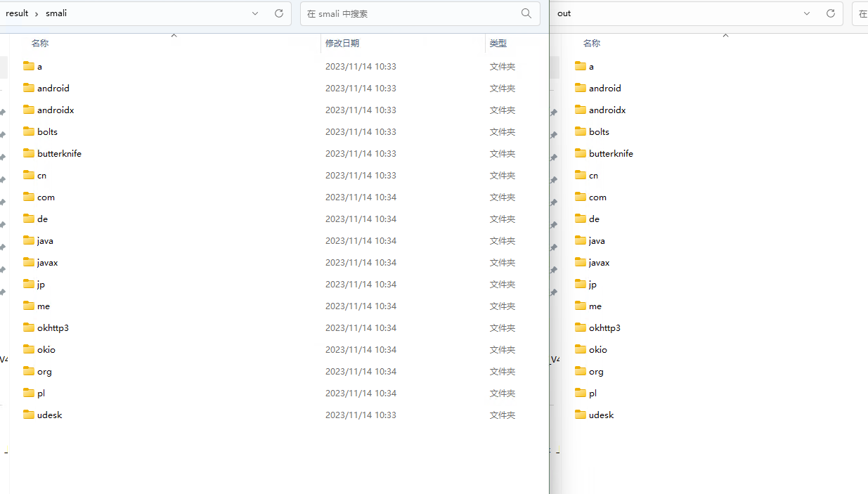
Task: Select the "udesk" folder name in the out window
Action: [602, 415]
